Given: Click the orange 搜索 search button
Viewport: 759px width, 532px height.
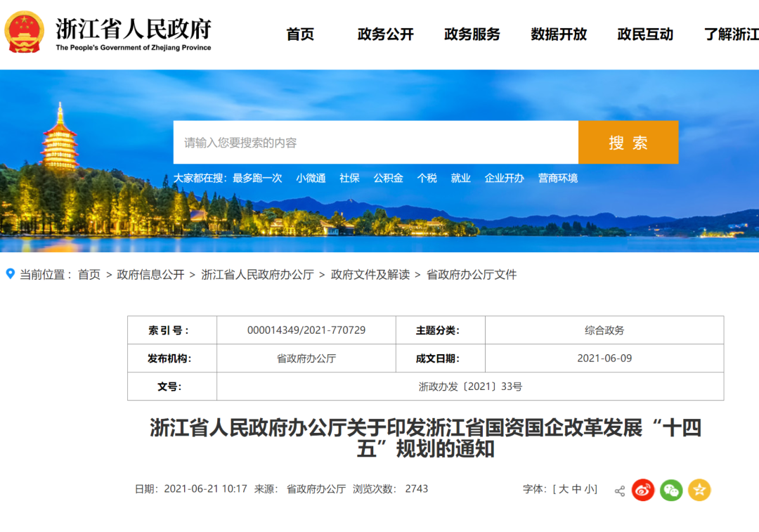Looking at the screenshot, I should coord(628,143).
